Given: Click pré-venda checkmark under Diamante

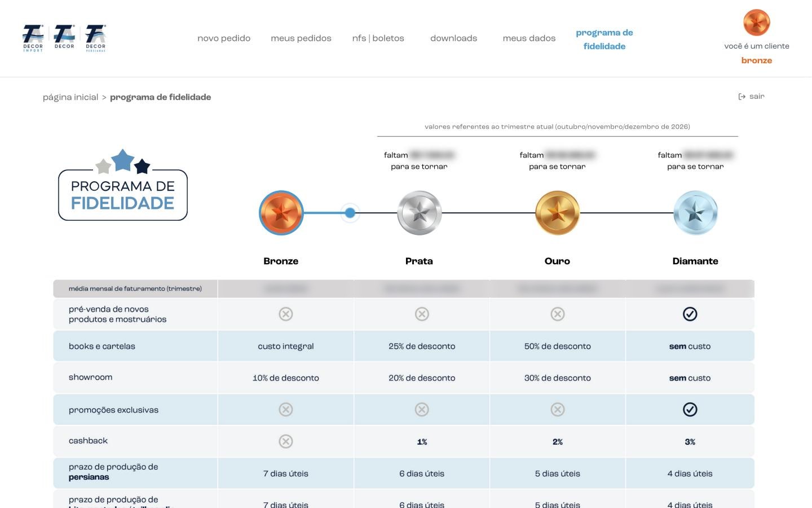Looking at the screenshot, I should click(x=690, y=314).
